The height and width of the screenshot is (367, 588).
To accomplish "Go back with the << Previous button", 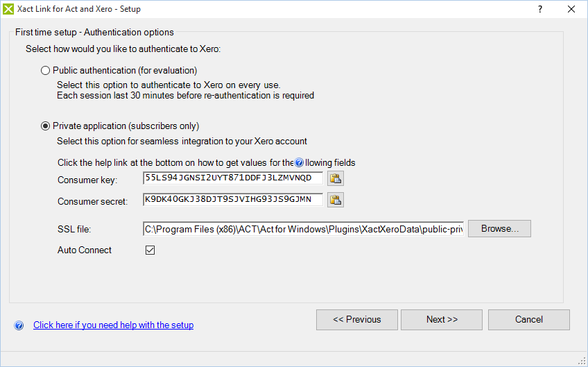I will [x=356, y=320].
